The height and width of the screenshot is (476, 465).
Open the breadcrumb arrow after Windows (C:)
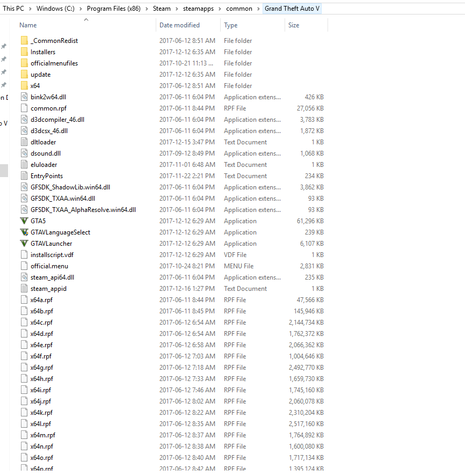pos(81,9)
